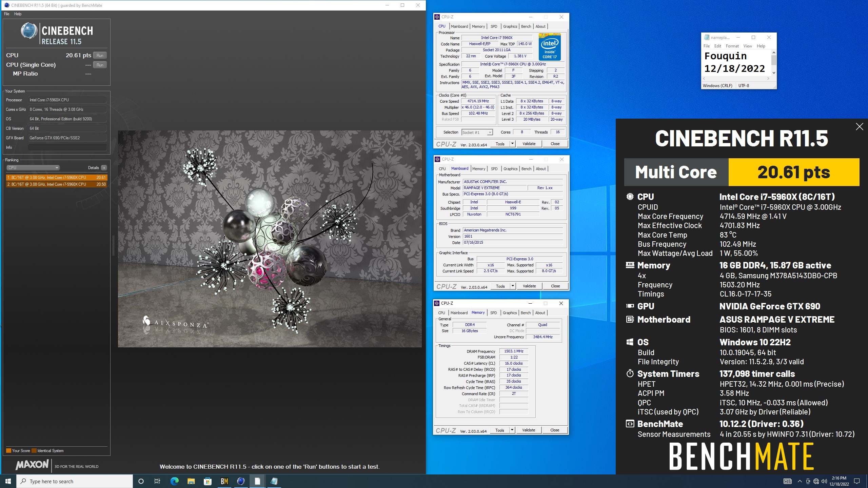Click the Memory icon in BenchMate panel
Screen dimensions: 868x488
[630, 265]
